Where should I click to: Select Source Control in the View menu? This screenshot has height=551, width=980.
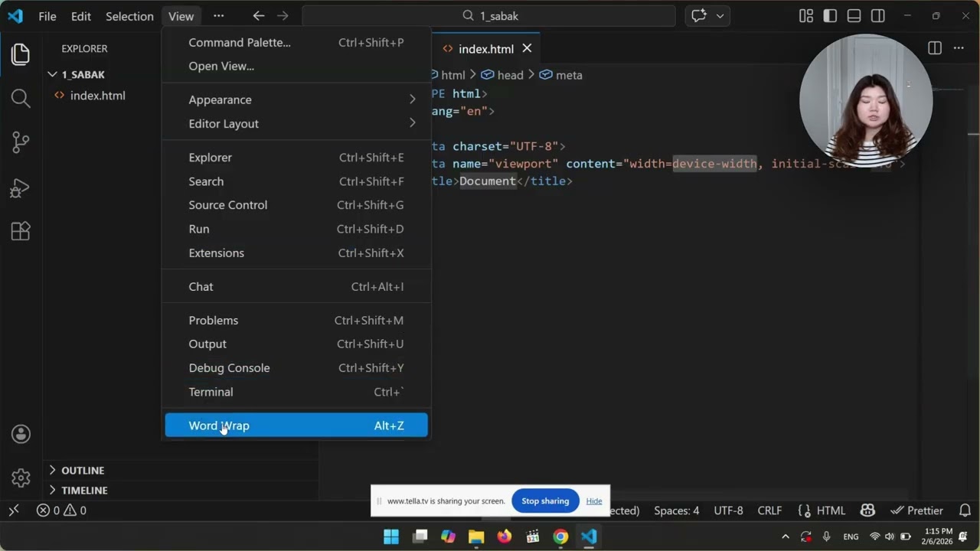pyautogui.click(x=296, y=205)
